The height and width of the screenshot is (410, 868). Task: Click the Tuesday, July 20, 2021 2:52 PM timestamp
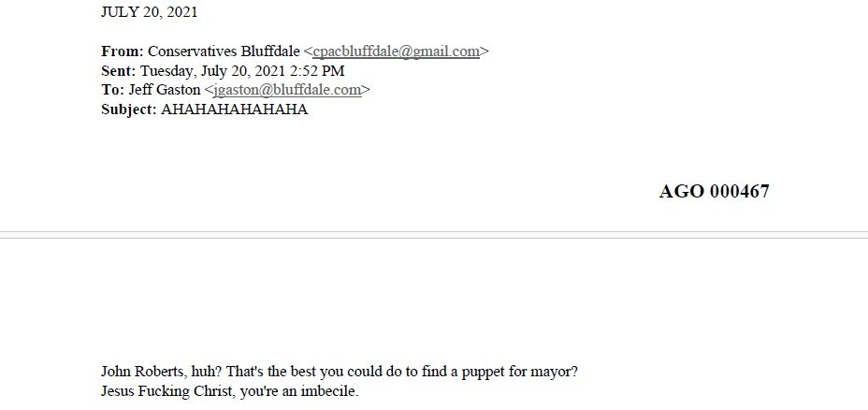click(243, 71)
